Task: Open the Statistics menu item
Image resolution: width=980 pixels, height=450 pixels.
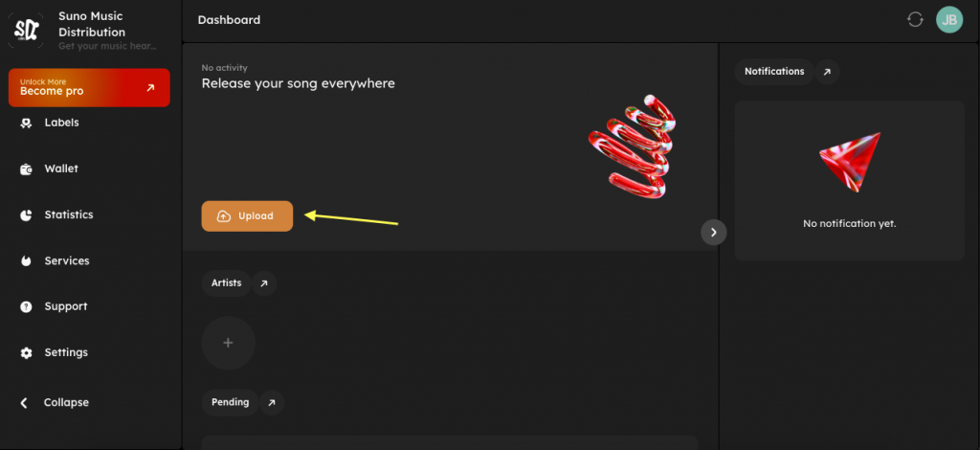Action: [x=69, y=215]
